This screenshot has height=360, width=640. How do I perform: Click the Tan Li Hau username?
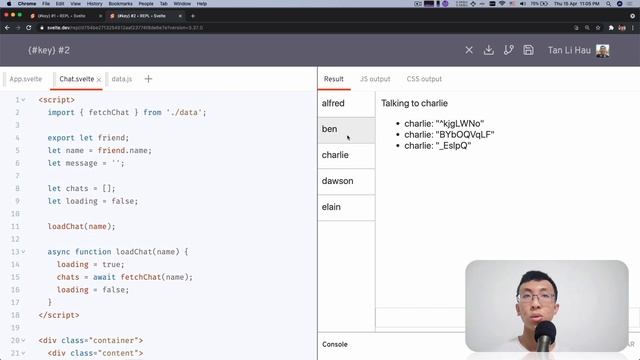coord(569,50)
